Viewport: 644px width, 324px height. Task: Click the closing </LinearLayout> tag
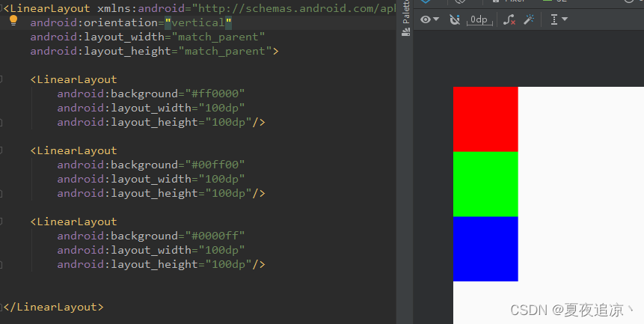coord(53,307)
